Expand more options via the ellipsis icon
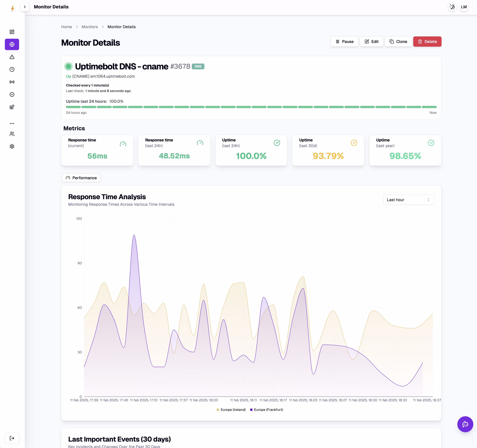This screenshot has height=448, width=477. [12, 123]
